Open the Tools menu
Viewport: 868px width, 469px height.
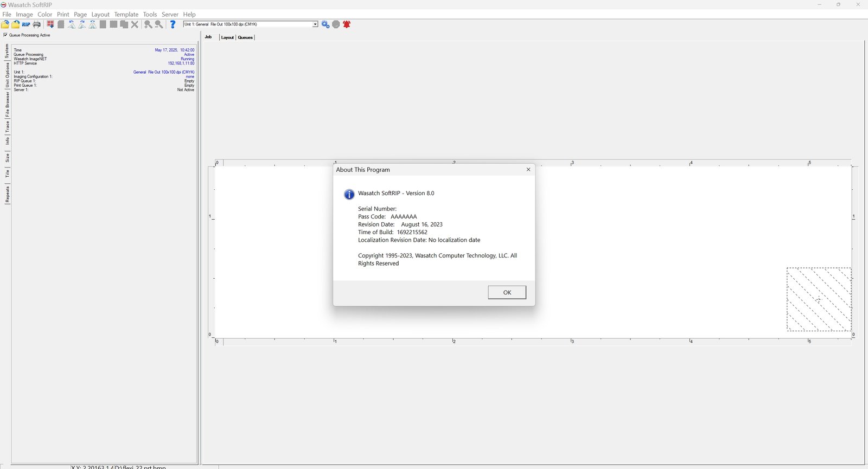(x=150, y=15)
